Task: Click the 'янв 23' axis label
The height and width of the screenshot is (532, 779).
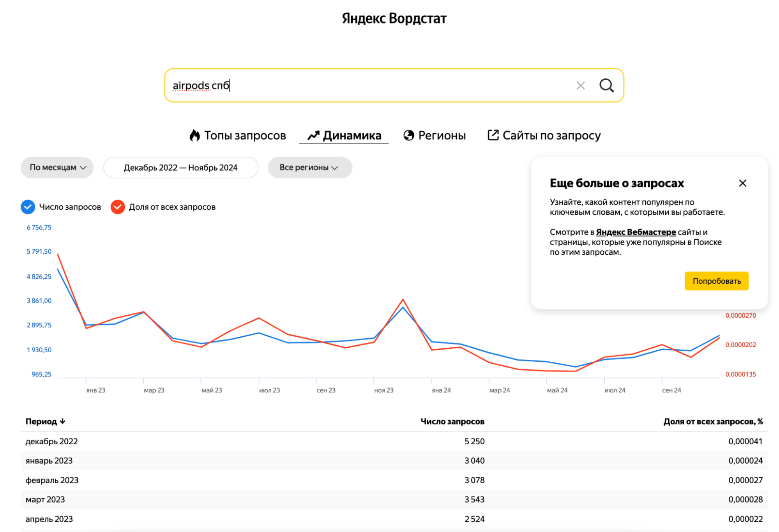Action: coord(96,390)
